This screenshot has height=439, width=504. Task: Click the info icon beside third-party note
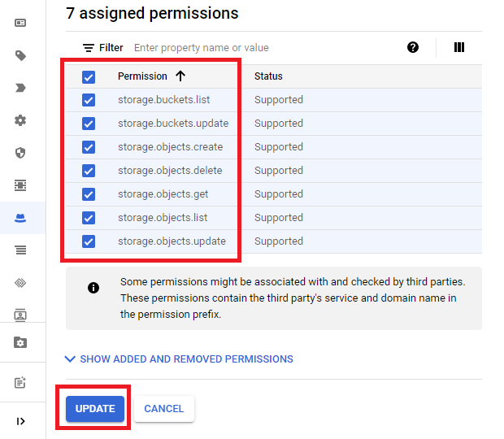93,288
